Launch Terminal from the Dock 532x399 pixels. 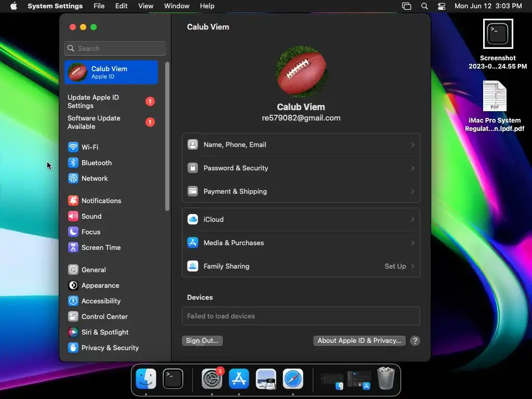[x=173, y=379]
